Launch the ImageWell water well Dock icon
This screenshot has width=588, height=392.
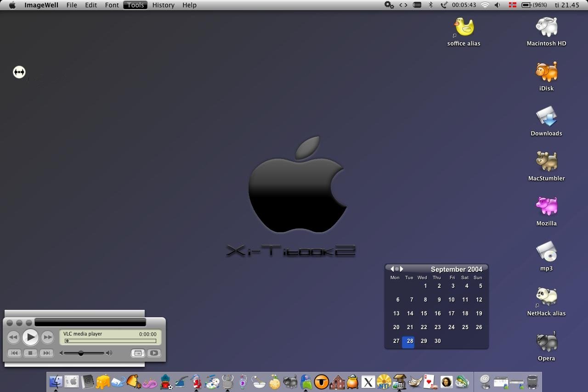click(399, 381)
